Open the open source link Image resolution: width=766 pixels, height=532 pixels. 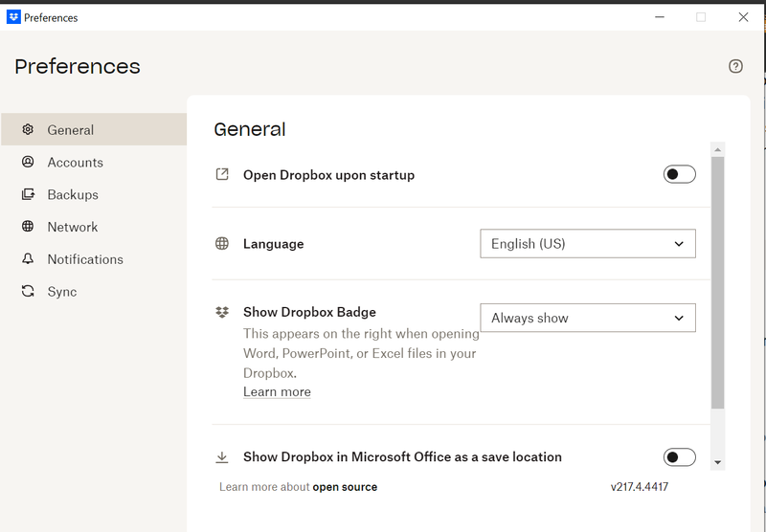click(345, 487)
